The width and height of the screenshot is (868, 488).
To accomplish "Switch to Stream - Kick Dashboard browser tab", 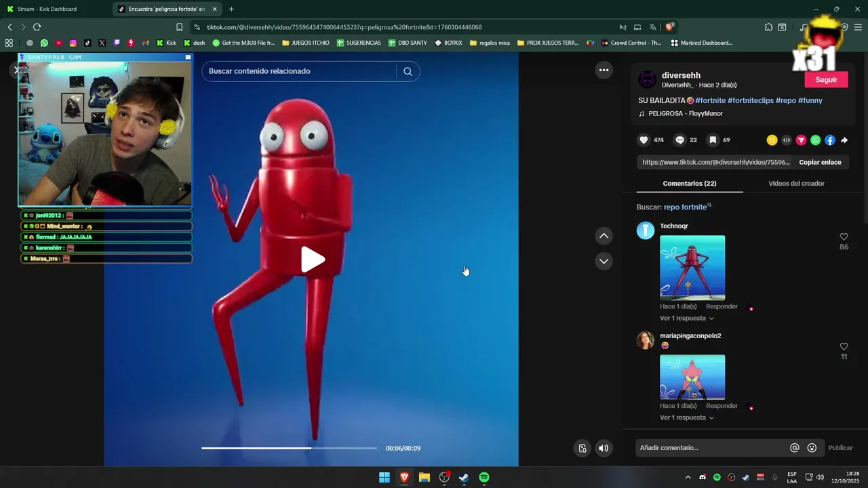I will [x=53, y=9].
